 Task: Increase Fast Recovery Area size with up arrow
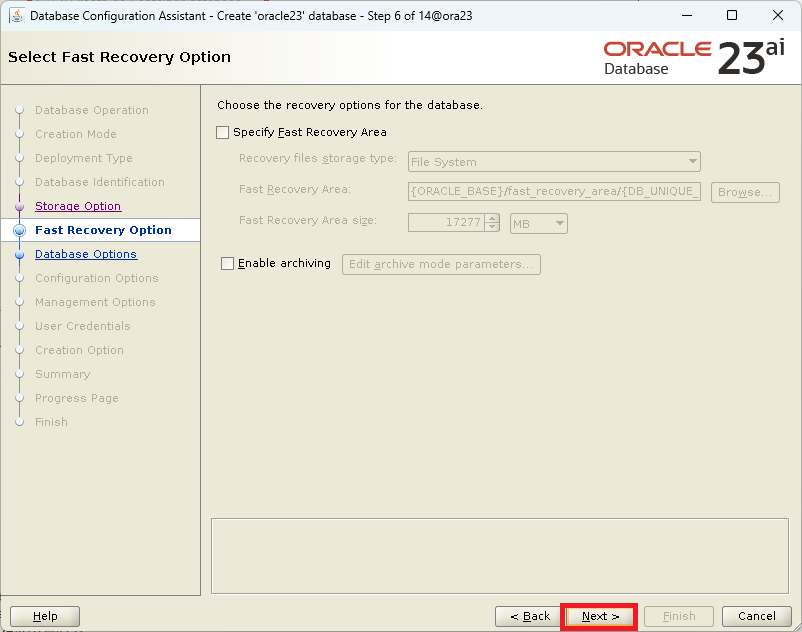click(x=492, y=218)
